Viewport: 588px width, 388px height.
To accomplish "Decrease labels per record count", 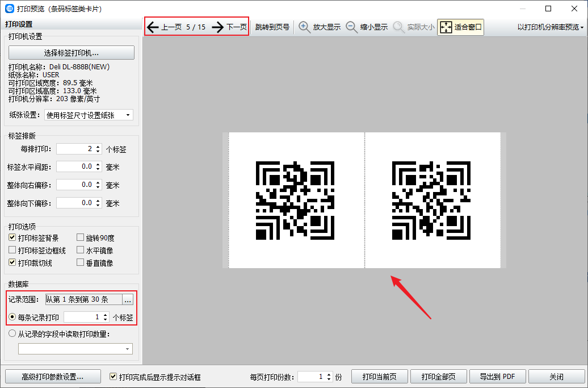I will click(106, 320).
